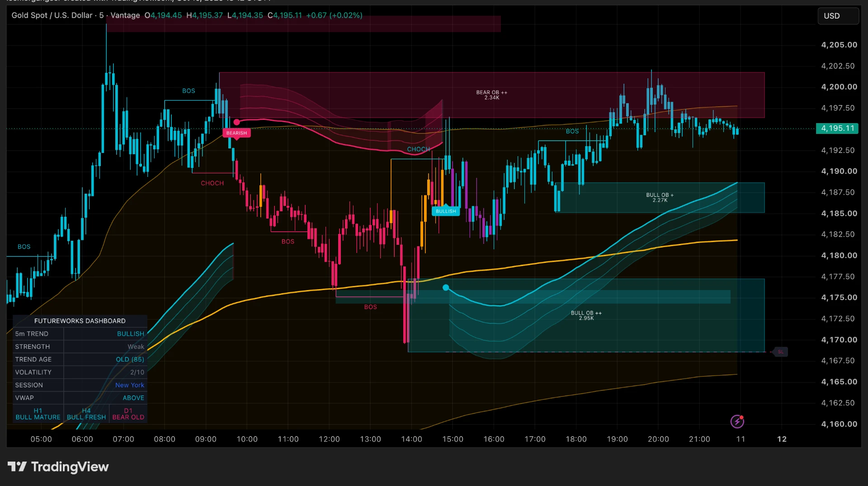Screen dimensions: 868x486
Task: Click the D1 BEAR OLD cell
Action: coord(128,414)
